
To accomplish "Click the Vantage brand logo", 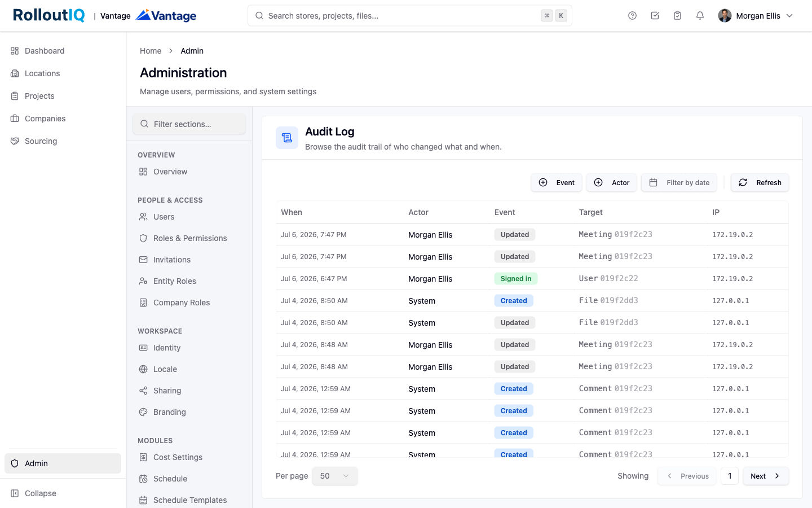I will 166,15.
